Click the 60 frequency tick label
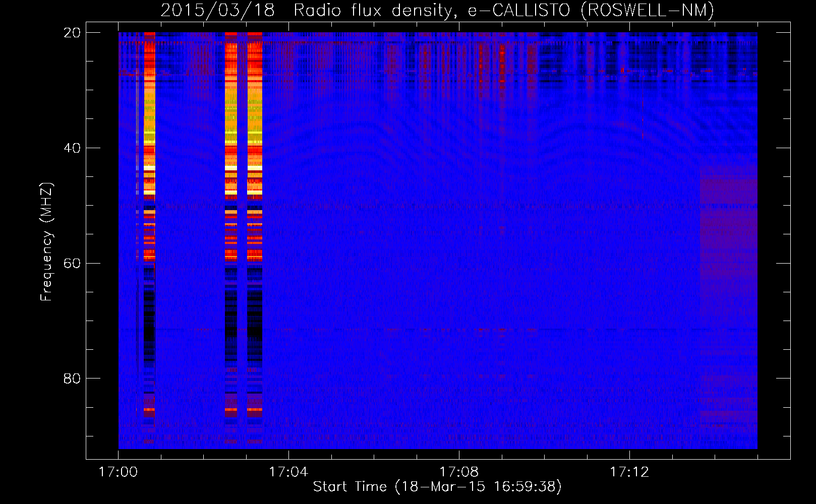The height and width of the screenshot is (504, 816). pos(72,263)
